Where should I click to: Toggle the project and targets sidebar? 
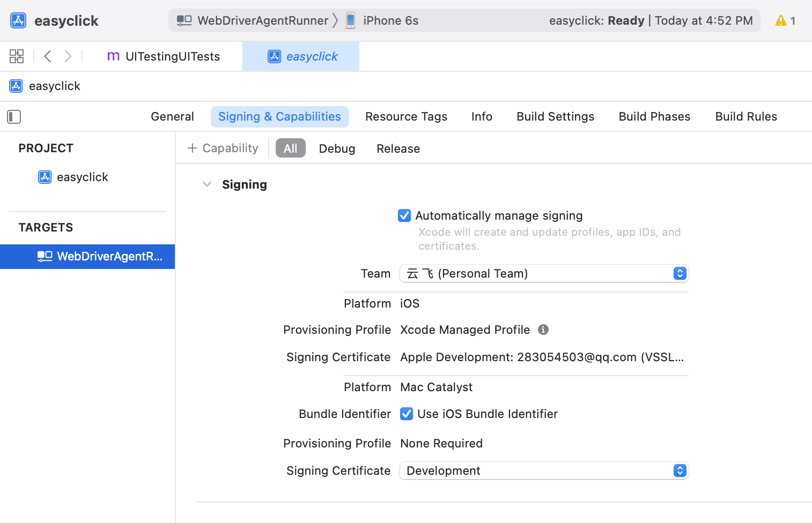click(x=14, y=116)
